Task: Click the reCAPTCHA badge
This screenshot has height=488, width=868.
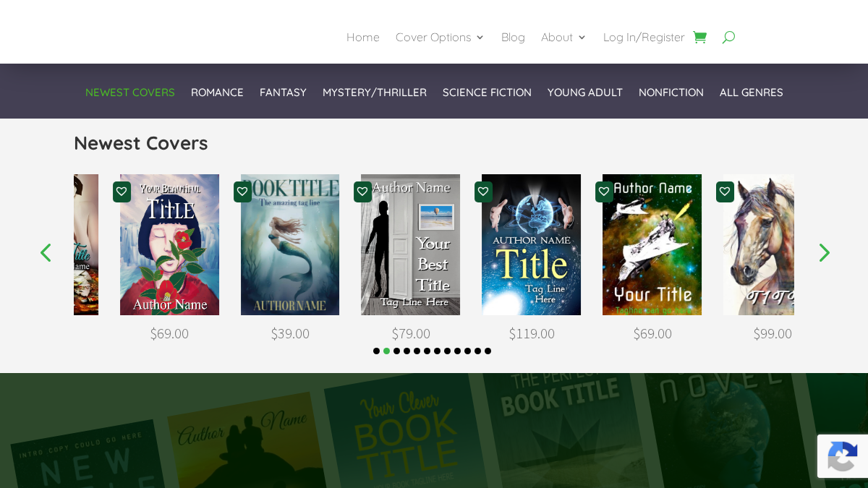Action: click(843, 456)
